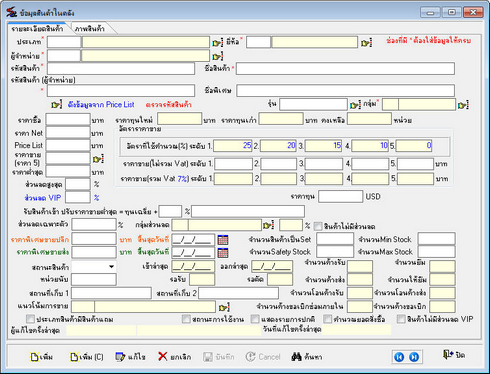The width and height of the screenshot is (490, 374).
Task: Open lookup icon for กลุ่มส่วนลด
Action: (x=268, y=225)
